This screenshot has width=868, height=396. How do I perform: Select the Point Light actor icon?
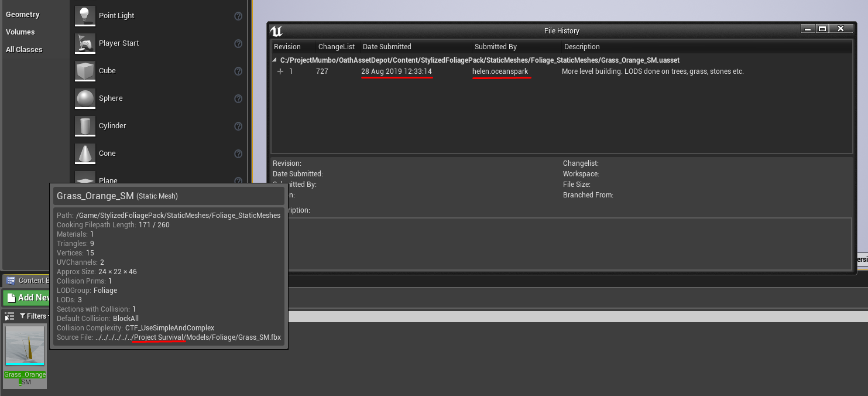pyautogui.click(x=85, y=16)
